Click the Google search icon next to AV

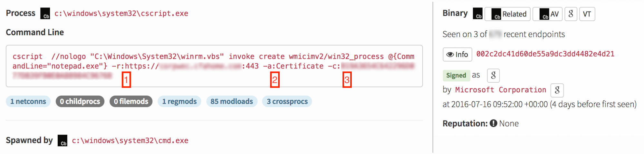tap(571, 14)
